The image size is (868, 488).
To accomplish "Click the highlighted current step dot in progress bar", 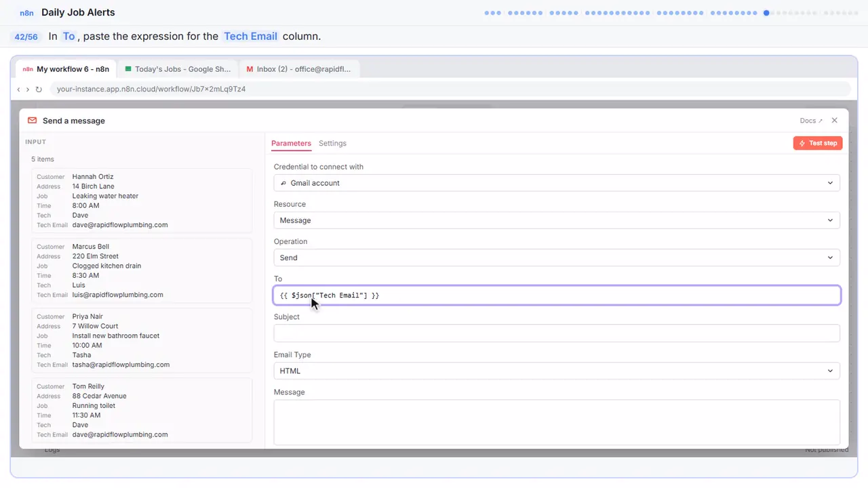I will click(766, 13).
